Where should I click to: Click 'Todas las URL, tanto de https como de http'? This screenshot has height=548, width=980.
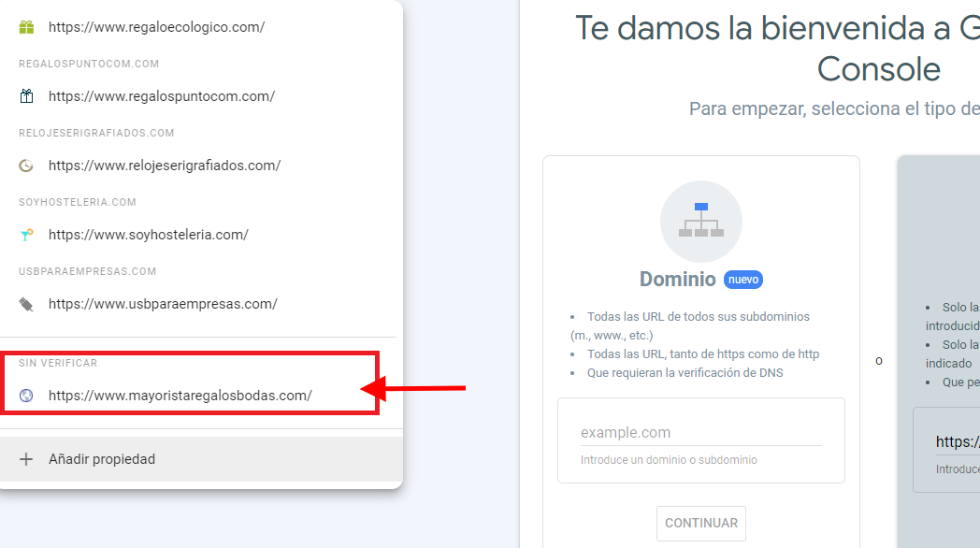coord(703,354)
